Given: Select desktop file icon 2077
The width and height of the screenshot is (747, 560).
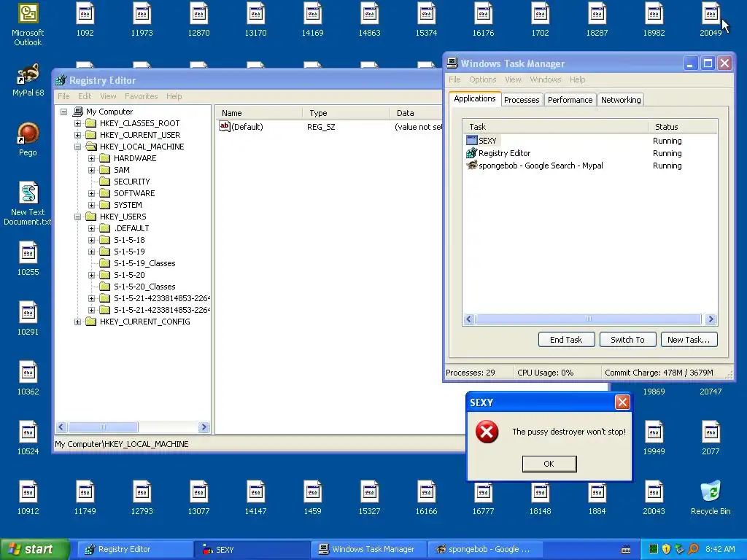Looking at the screenshot, I should tap(711, 438).
